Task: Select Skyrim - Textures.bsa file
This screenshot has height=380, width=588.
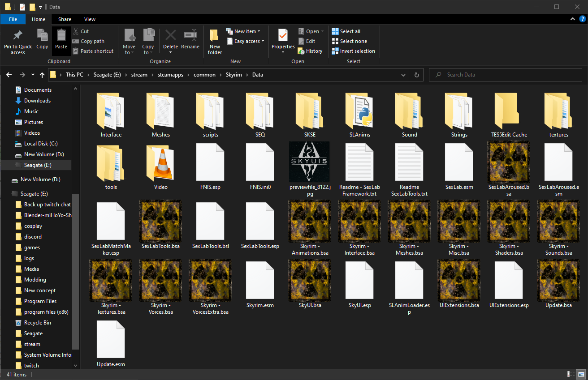Action: pyautogui.click(x=111, y=287)
